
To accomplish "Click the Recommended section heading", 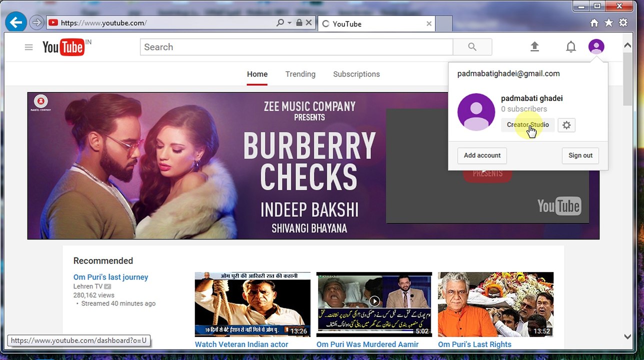I will [103, 260].
